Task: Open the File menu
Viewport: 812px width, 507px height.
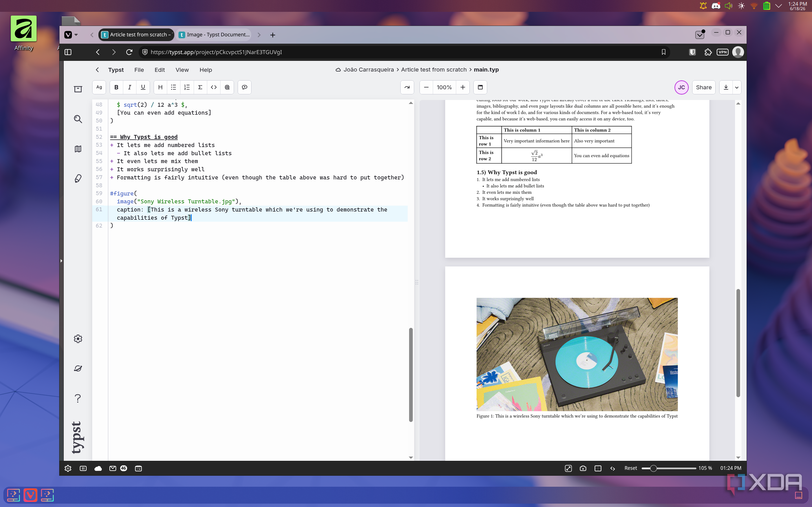Action: 139,70
